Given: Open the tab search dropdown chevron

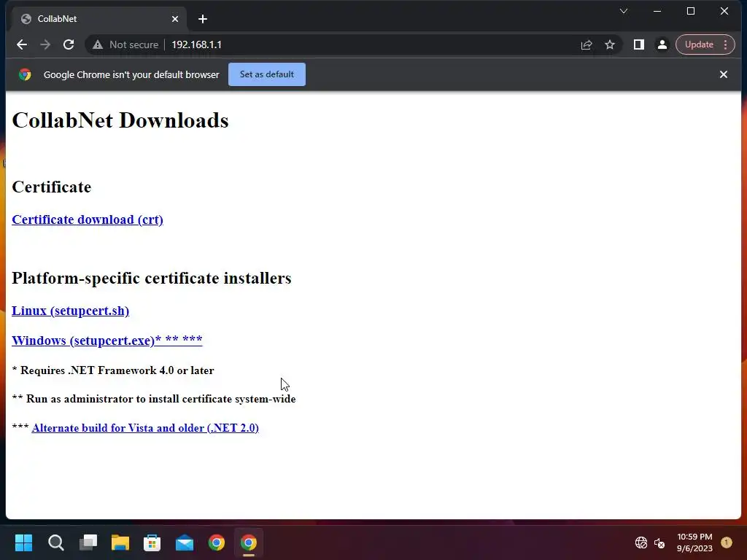Looking at the screenshot, I should pos(624,11).
